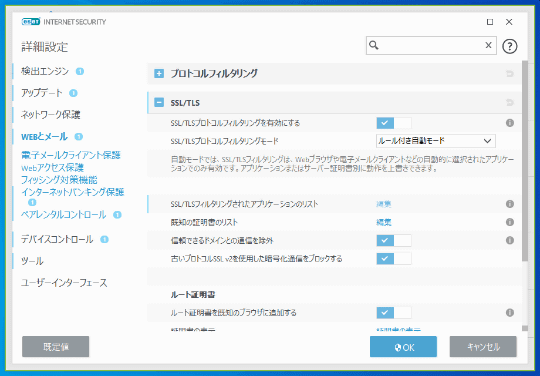This screenshot has height=376, width=540.
Task: Collapse the SSL/TLS section
Action: tap(159, 103)
